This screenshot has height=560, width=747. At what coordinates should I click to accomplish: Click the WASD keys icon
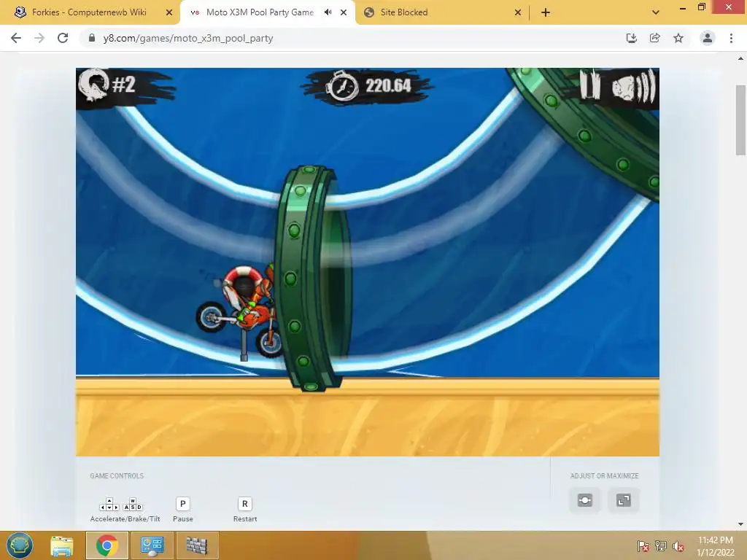133,505
